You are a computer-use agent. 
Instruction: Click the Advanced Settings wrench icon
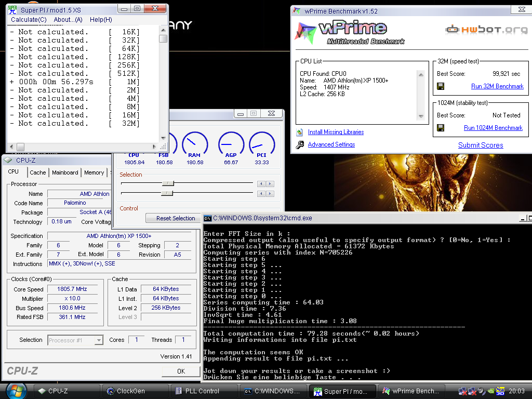(300, 144)
